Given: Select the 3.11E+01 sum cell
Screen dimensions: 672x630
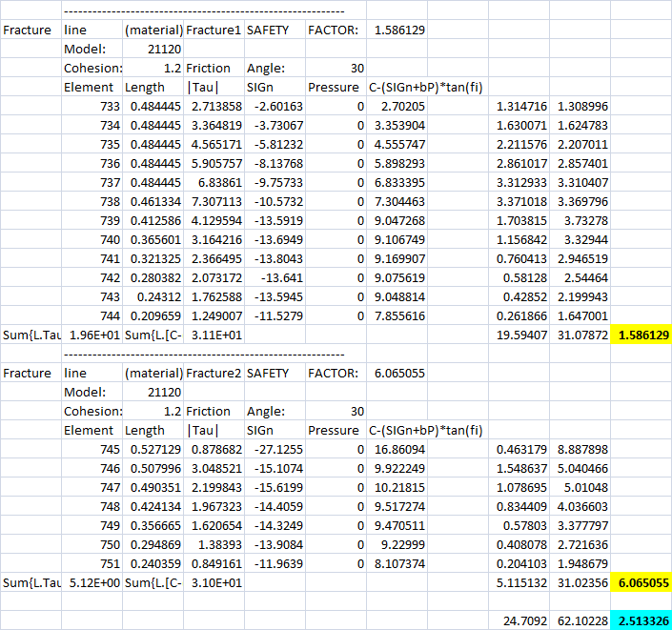Looking at the screenshot, I should tap(214, 335).
